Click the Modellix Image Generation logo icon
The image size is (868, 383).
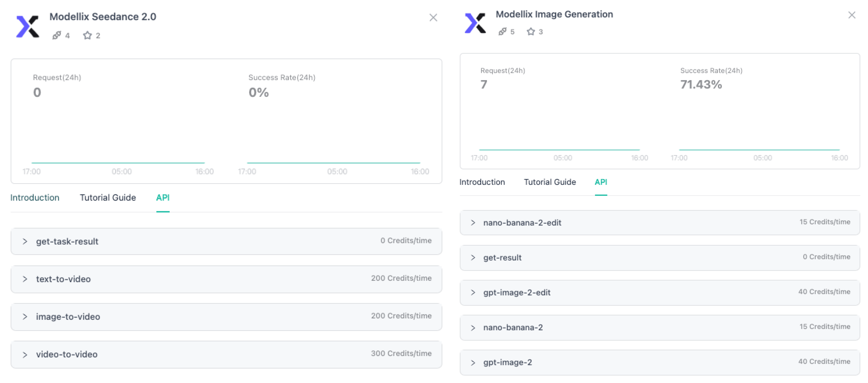pyautogui.click(x=475, y=23)
